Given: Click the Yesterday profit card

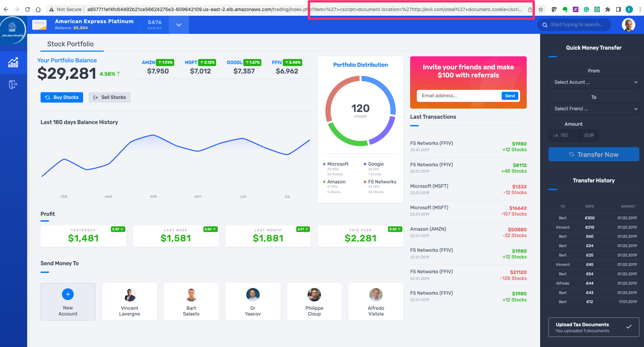Looking at the screenshot, I should tap(83, 236).
